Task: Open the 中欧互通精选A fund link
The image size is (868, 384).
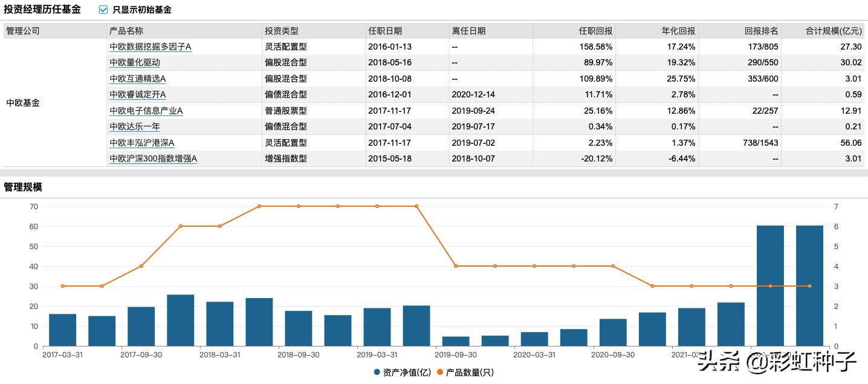Action: tap(137, 79)
